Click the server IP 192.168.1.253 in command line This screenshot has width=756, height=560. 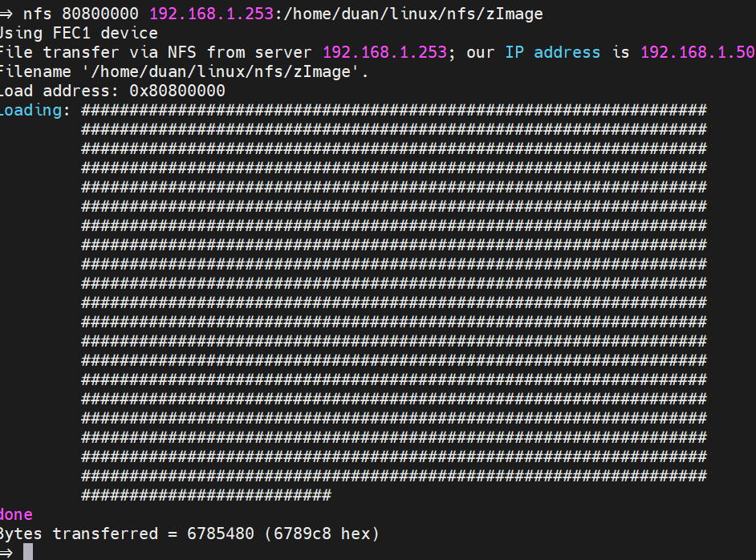(206, 13)
